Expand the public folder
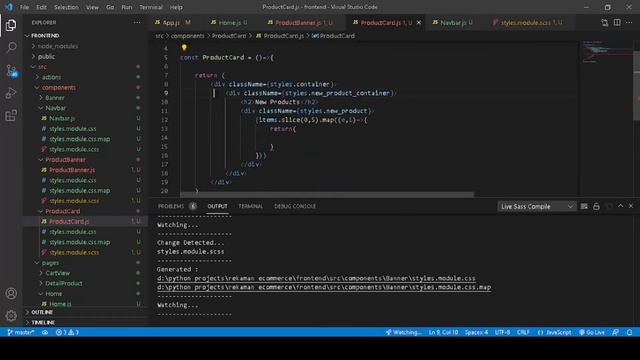Screen dimensions: 640x360 point(85,56)
